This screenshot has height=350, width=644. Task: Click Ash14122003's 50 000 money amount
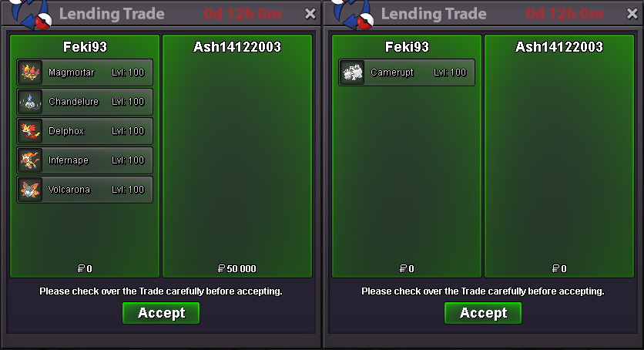pos(237,268)
